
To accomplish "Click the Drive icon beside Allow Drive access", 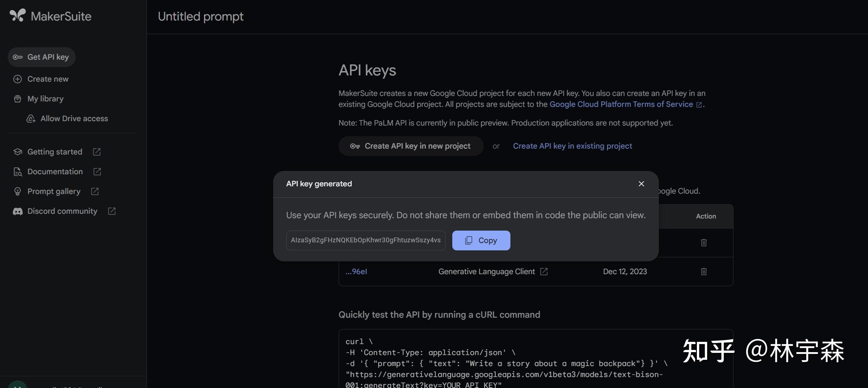I will tap(31, 119).
